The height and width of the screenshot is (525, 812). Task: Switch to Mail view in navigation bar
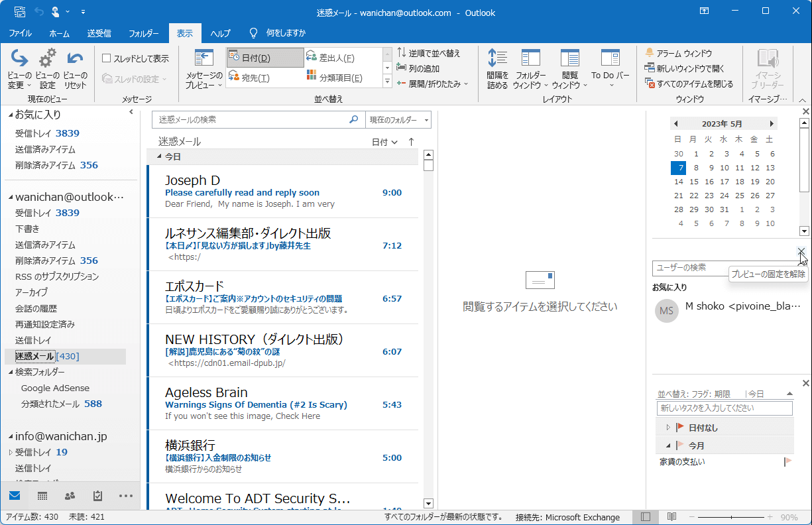point(15,496)
